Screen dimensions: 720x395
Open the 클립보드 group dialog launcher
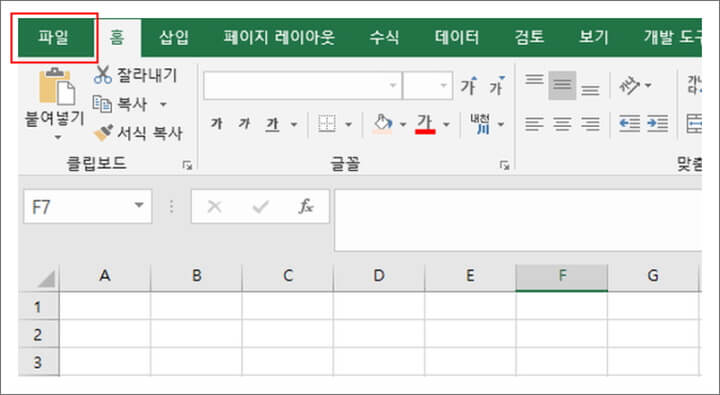point(187,166)
